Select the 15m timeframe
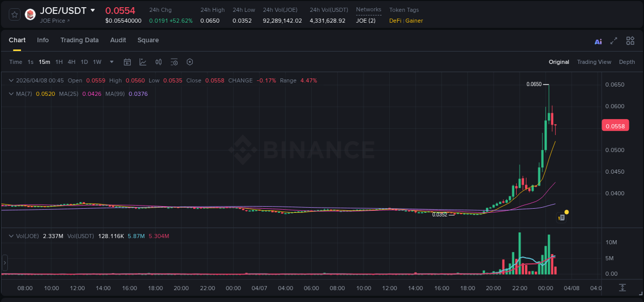Screen dimensions: 644x302 tap(44, 62)
